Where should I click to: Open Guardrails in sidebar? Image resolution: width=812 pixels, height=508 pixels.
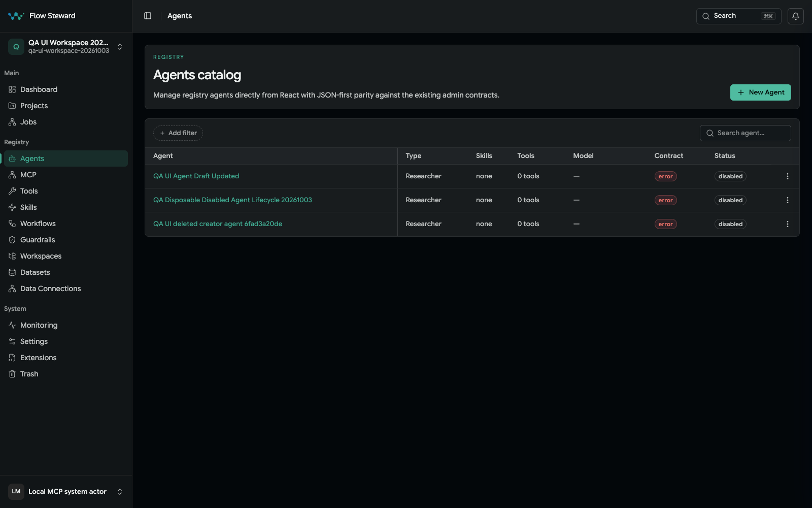click(x=66, y=240)
